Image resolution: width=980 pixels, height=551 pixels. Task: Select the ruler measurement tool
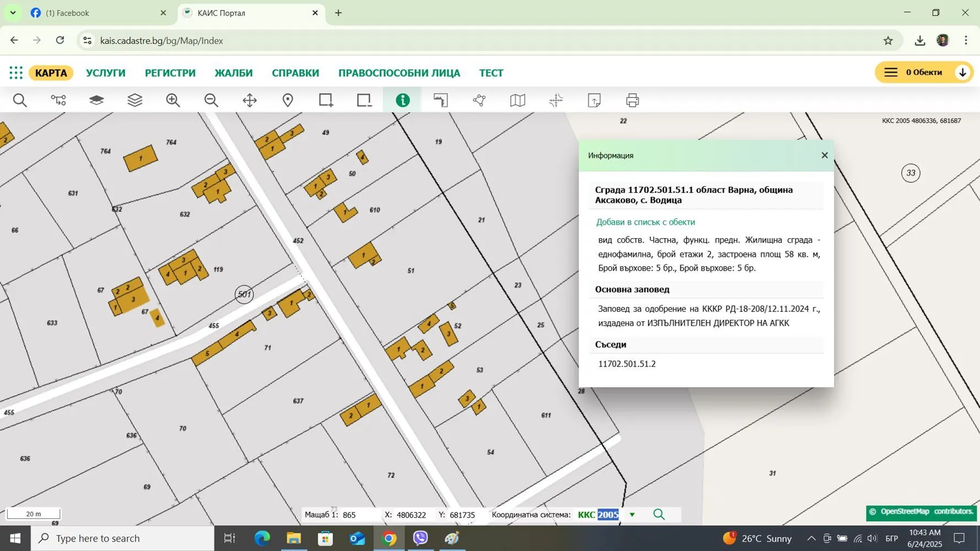441,100
